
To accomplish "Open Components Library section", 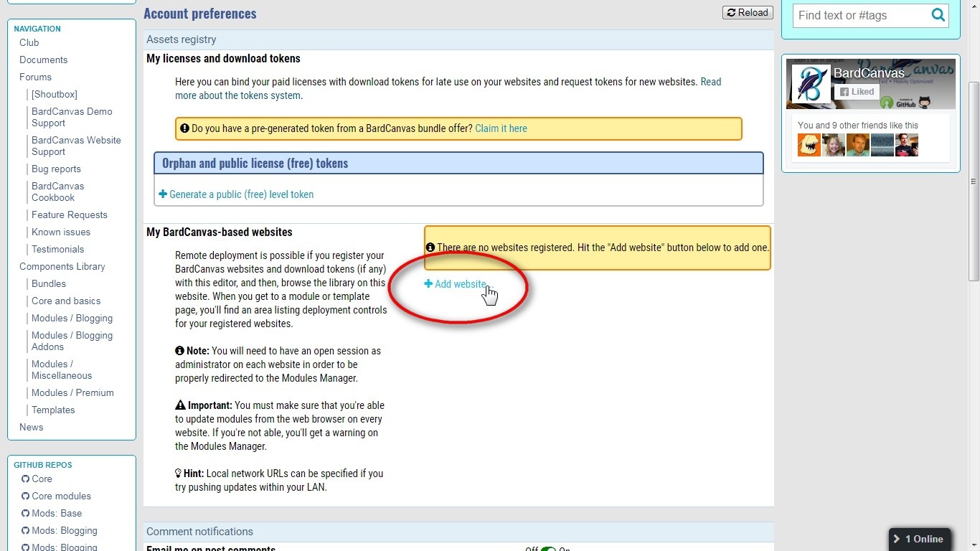I will pyautogui.click(x=62, y=266).
